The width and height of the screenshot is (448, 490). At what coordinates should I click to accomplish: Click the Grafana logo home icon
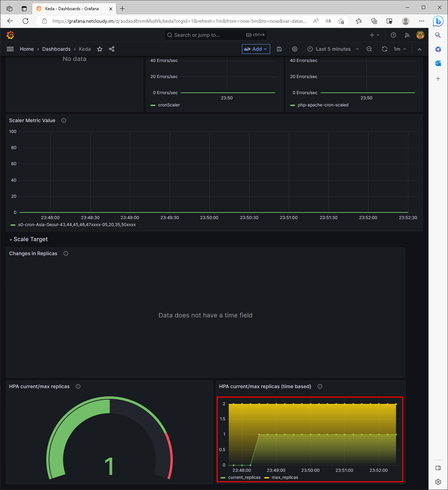(x=10, y=35)
